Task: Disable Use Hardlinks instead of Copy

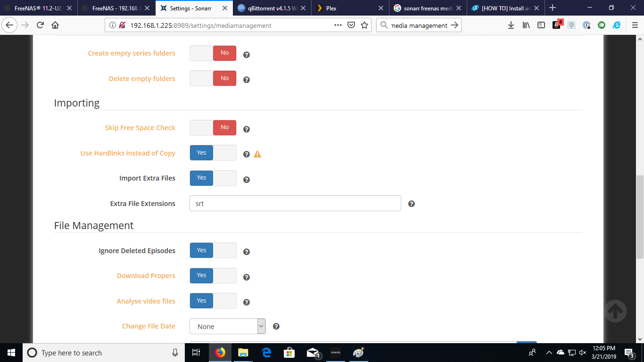Action: (213, 153)
